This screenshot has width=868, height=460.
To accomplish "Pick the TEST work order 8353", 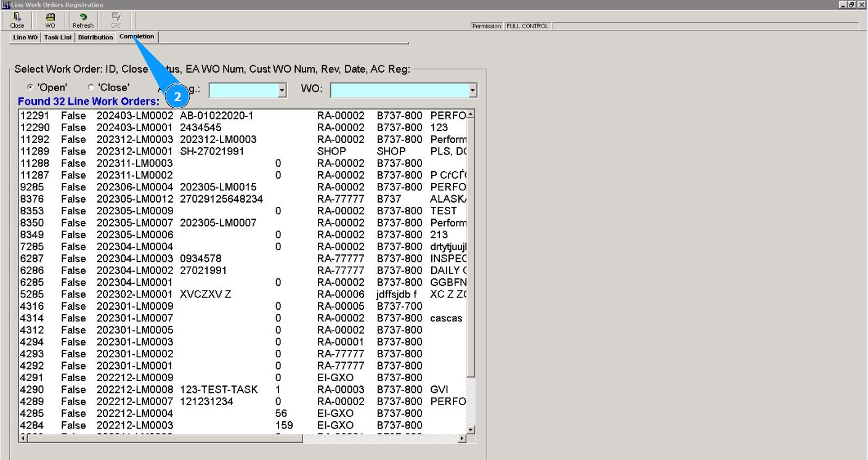I will coord(243,211).
